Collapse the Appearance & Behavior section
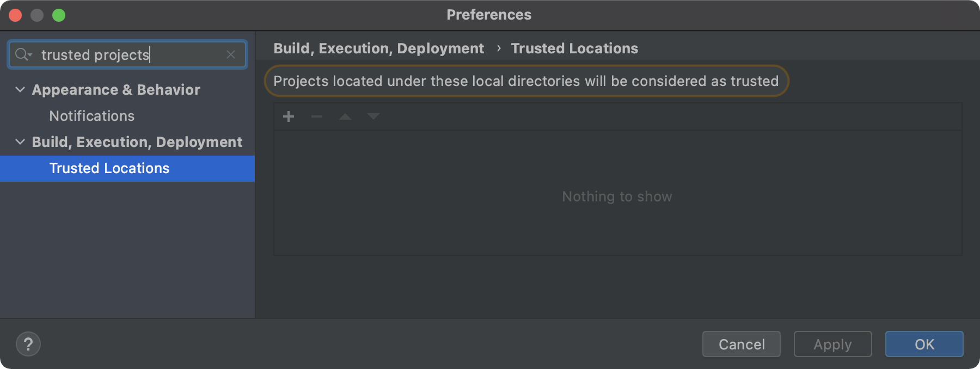Screen dimensions: 980x369 pyautogui.click(x=20, y=89)
